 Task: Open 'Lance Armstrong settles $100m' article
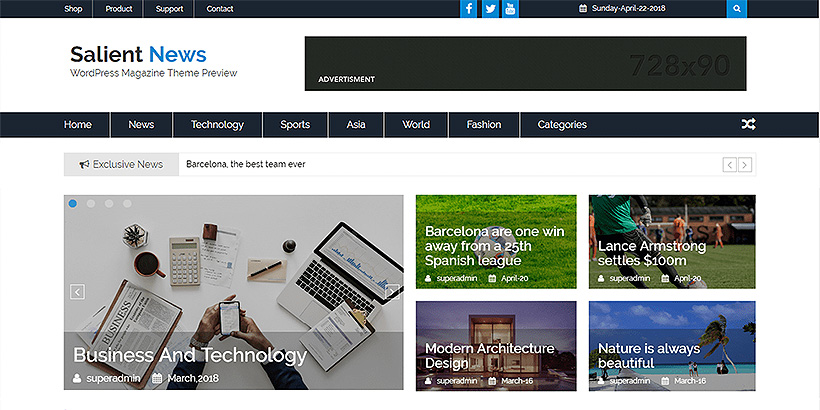click(x=652, y=253)
